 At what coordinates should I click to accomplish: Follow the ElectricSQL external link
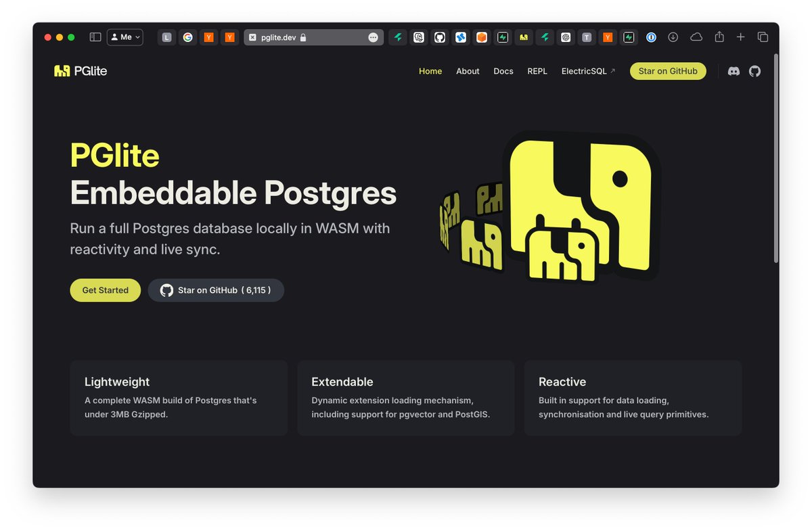pyautogui.click(x=587, y=70)
